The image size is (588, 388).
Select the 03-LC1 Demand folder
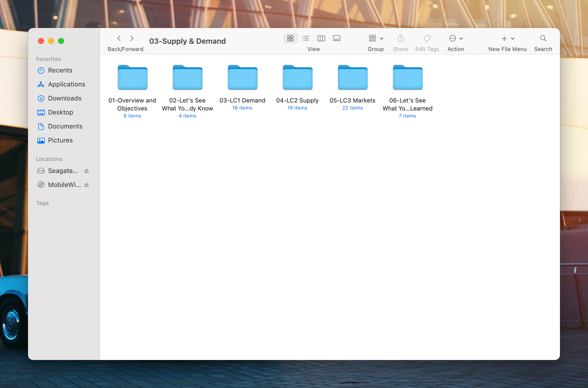[242, 78]
